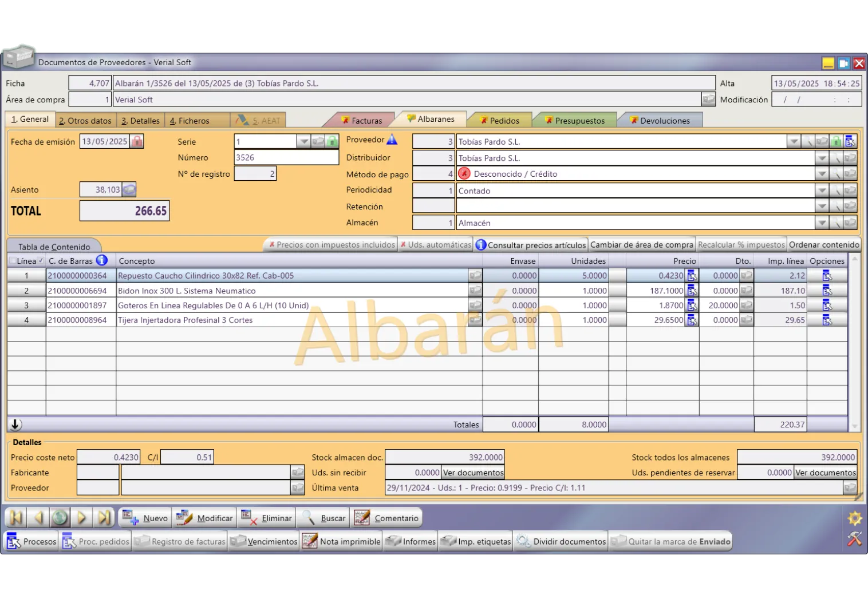Toggle the Línea header checkbox
Screen dimensions: 868x595
click(x=13, y=261)
